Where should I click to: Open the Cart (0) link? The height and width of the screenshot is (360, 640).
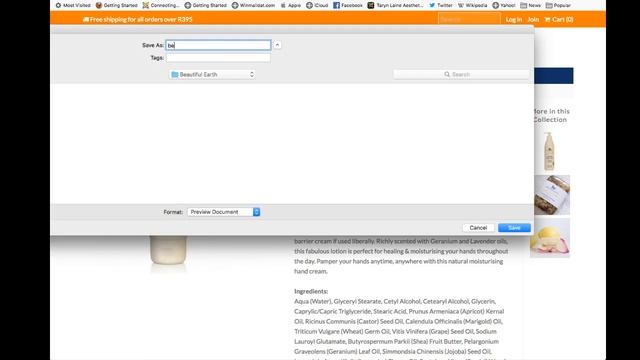[559, 19]
